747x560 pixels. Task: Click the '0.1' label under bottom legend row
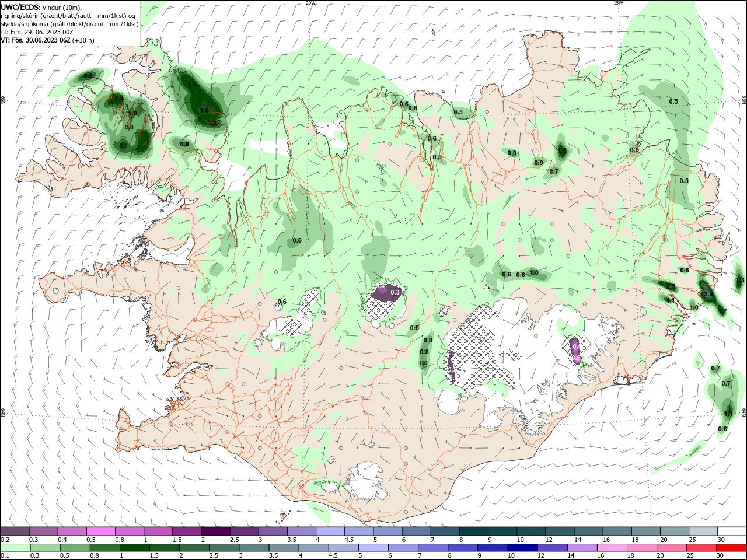coord(5,556)
